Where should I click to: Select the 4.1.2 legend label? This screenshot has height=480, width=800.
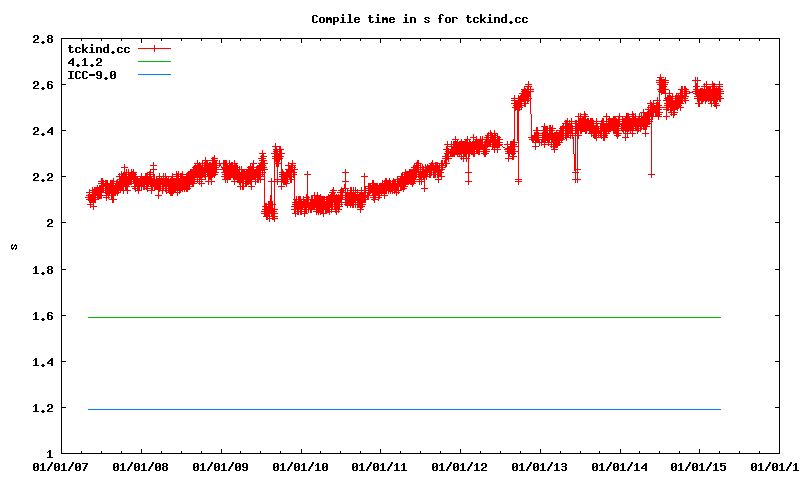click(x=85, y=62)
